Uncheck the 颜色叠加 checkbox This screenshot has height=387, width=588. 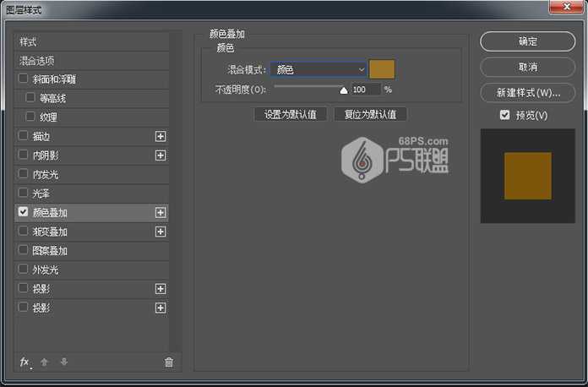(23, 213)
